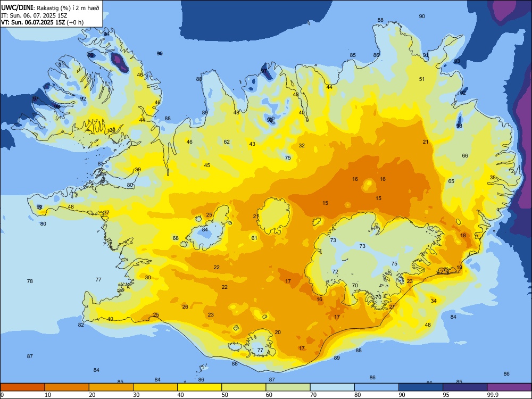The width and height of the screenshot is (532, 399).
Task: Click the '66' humidity value in the east
Action: (x=465, y=156)
